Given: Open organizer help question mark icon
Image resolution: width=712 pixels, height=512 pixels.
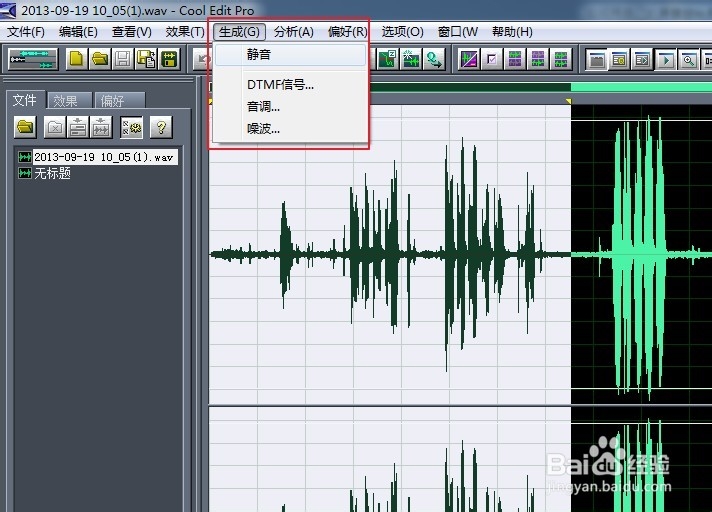Looking at the screenshot, I should pos(161,127).
